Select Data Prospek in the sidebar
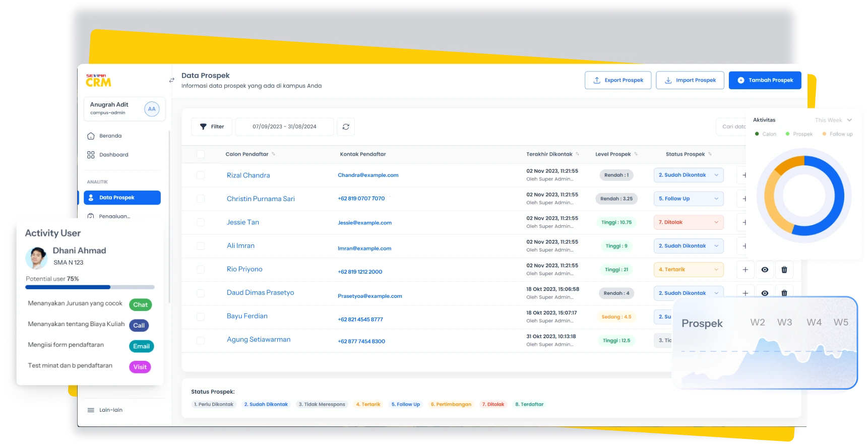This screenshot has width=868, height=444. tap(122, 198)
